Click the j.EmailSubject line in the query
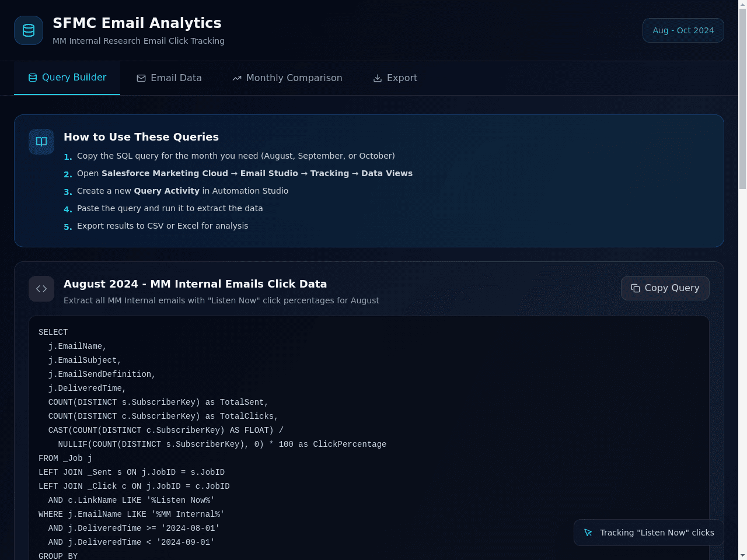 (85, 360)
